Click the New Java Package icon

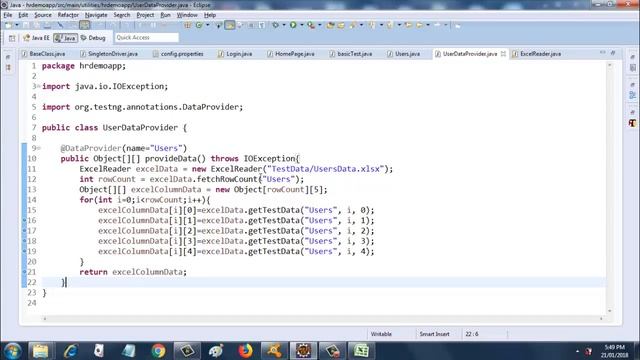pyautogui.click(x=188, y=25)
